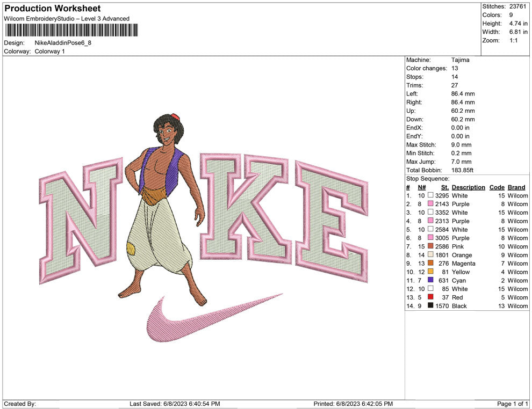Click the 'Brand' column header
The image size is (532, 409).
pyautogui.click(x=516, y=187)
